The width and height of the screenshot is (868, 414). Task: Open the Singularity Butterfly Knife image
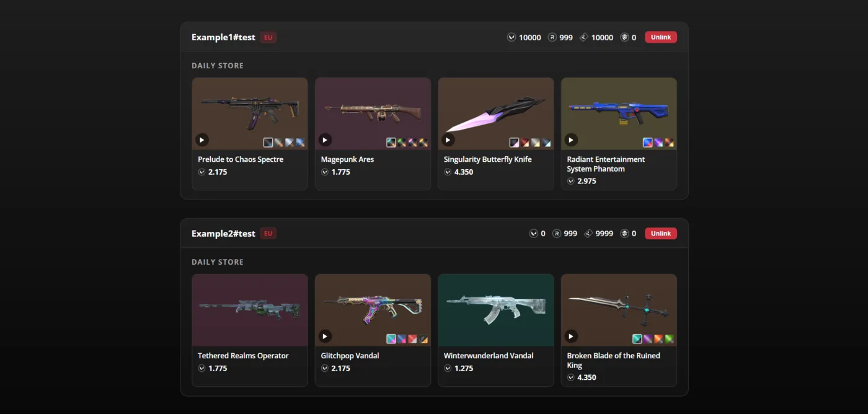click(x=496, y=113)
